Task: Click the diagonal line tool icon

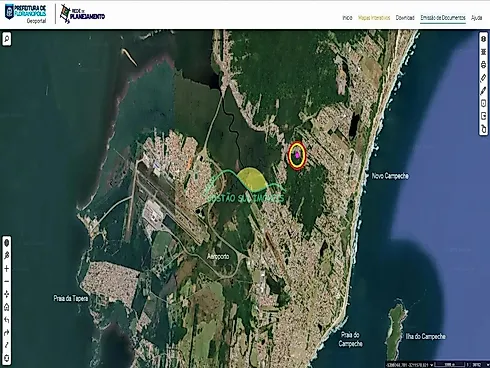Action: click(x=7, y=346)
